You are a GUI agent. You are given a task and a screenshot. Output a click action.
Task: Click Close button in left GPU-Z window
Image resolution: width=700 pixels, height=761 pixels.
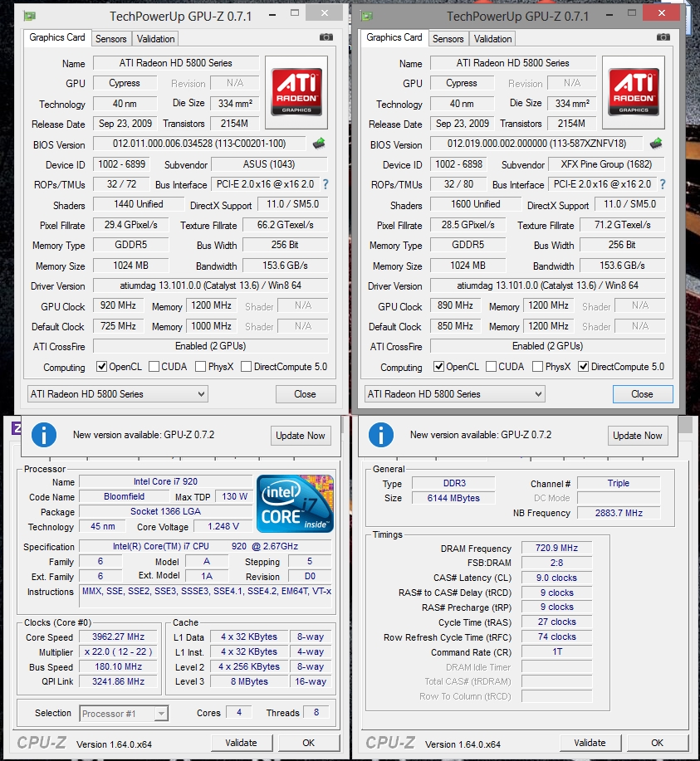(x=306, y=394)
